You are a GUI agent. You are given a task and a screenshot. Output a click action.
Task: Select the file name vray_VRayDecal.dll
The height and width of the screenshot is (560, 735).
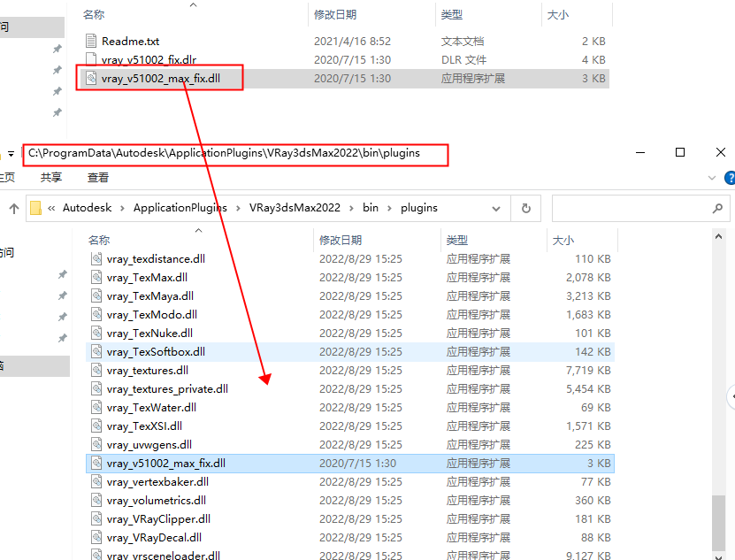point(154,538)
